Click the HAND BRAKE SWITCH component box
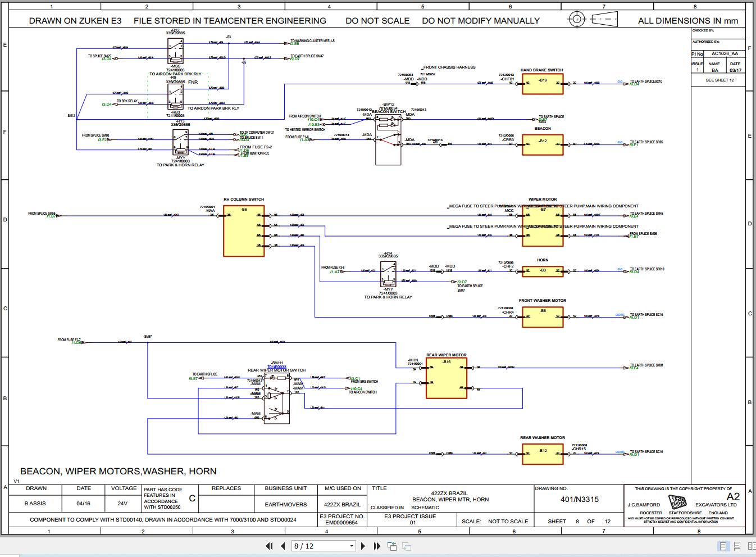This screenshot has width=756, height=557. click(x=542, y=84)
